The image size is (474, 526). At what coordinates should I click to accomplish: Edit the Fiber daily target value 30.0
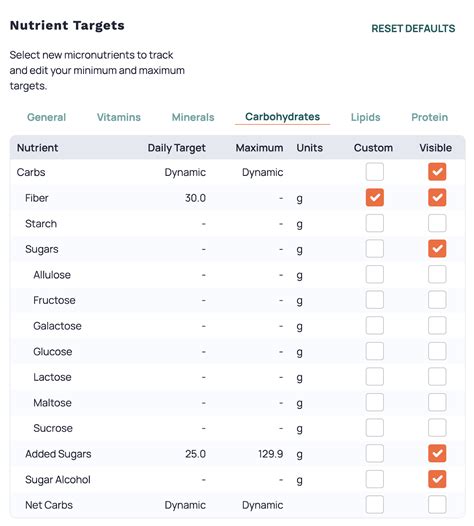(x=195, y=198)
